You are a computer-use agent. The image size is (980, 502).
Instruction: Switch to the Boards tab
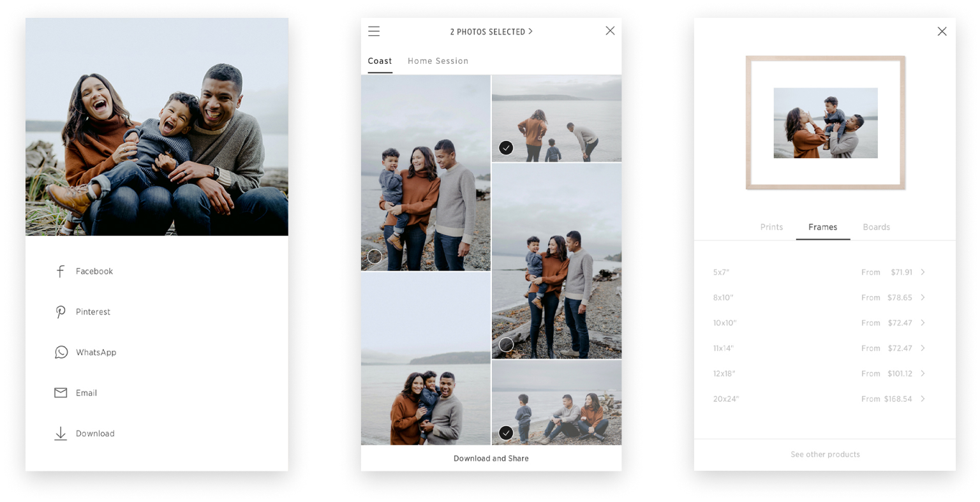pyautogui.click(x=876, y=226)
